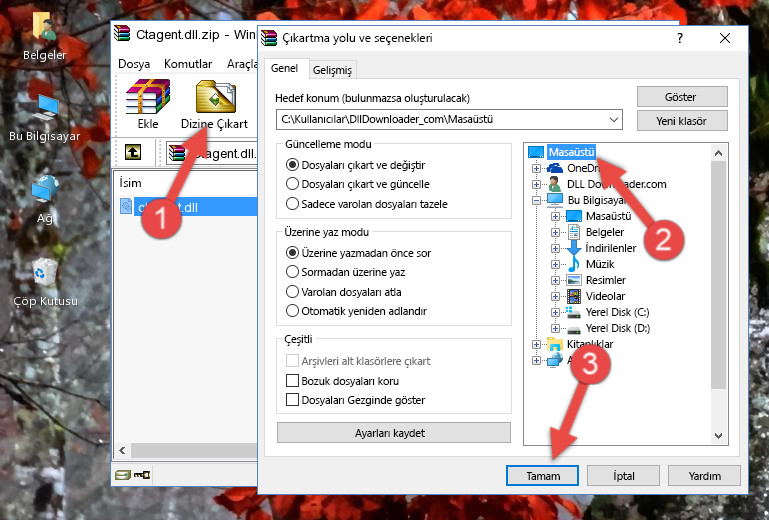Click the Müzik note icon in tree

coord(573,264)
